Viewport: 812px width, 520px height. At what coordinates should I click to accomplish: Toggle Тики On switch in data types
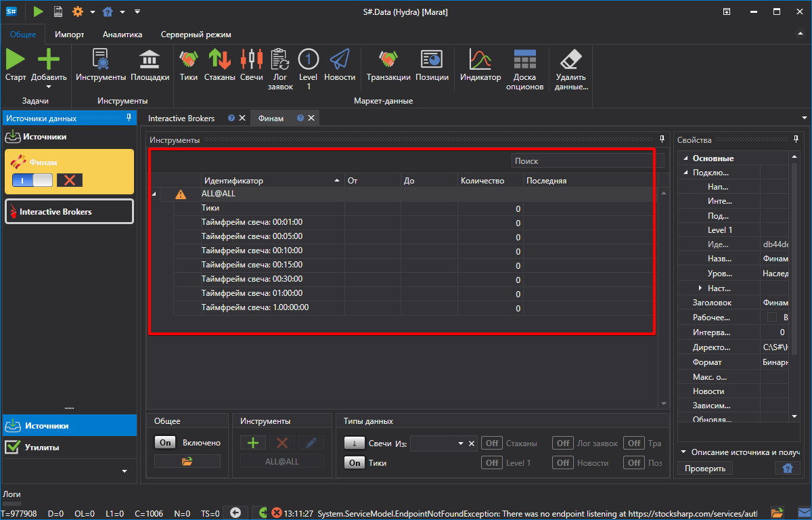(x=355, y=462)
